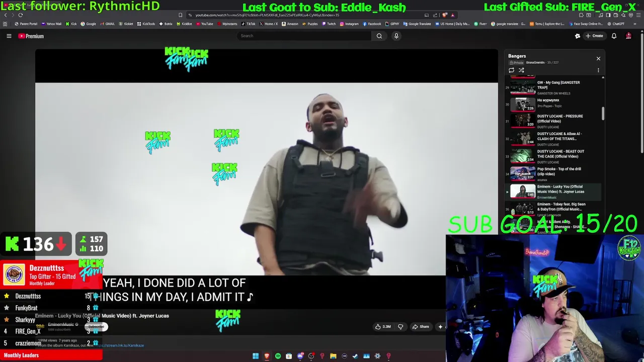The height and width of the screenshot is (362, 644).
Task: Open the Botrix bookmark
Action: [166, 24]
